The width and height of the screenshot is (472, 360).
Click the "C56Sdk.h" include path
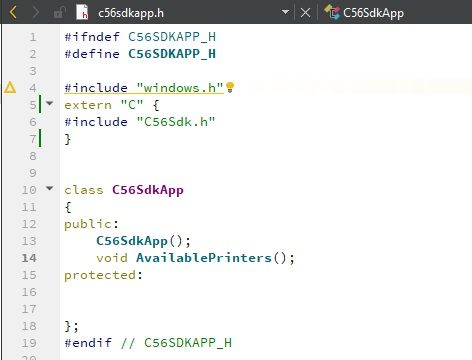(x=176, y=122)
